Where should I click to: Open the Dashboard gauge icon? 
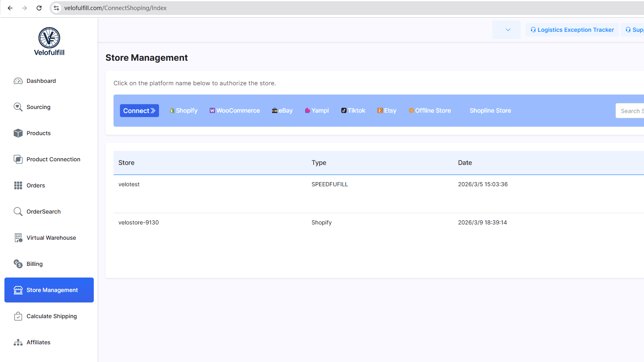coord(18,81)
